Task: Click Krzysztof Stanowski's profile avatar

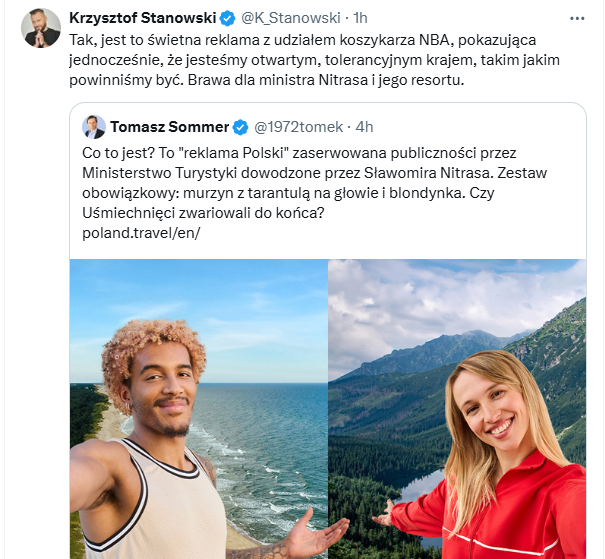Action: coord(41,28)
